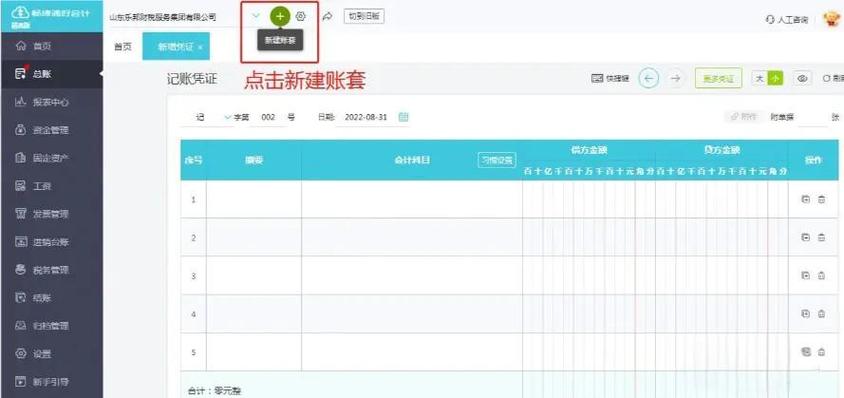Image resolution: width=844 pixels, height=398 pixels.
Task: Go to next voucher with right arrow
Action: pos(675,79)
